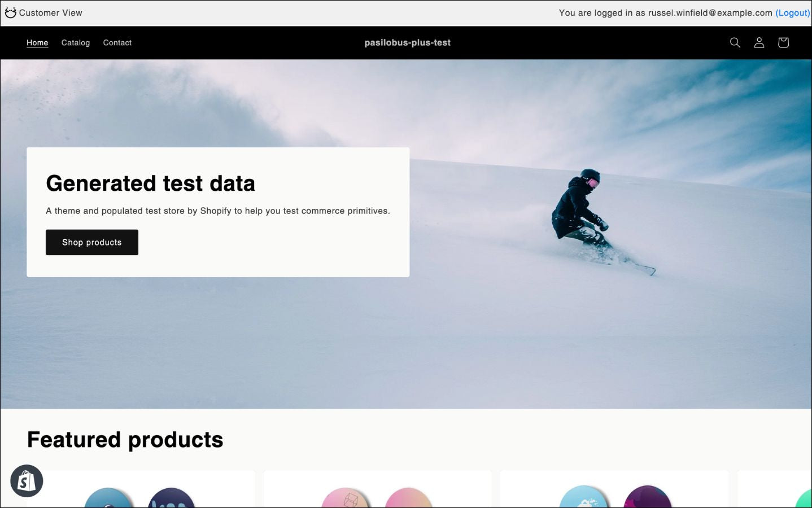The height and width of the screenshot is (508, 812).
Task: Click the account profile icon
Action: 759,42
